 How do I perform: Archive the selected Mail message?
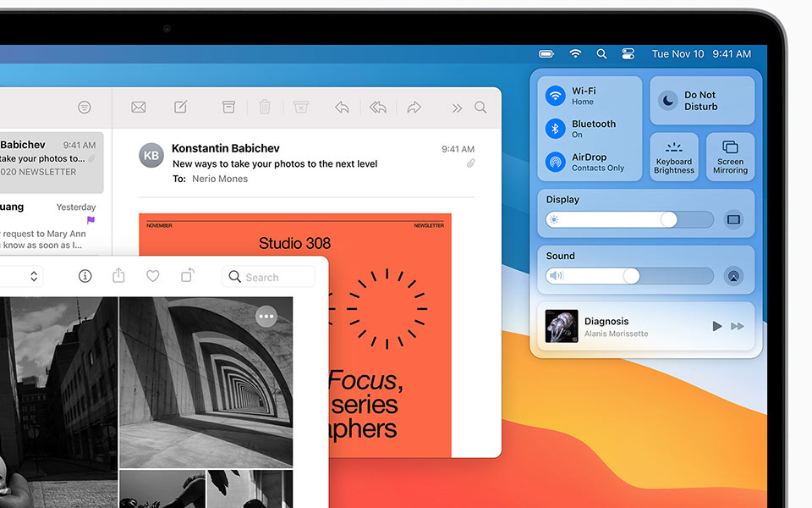[228, 107]
